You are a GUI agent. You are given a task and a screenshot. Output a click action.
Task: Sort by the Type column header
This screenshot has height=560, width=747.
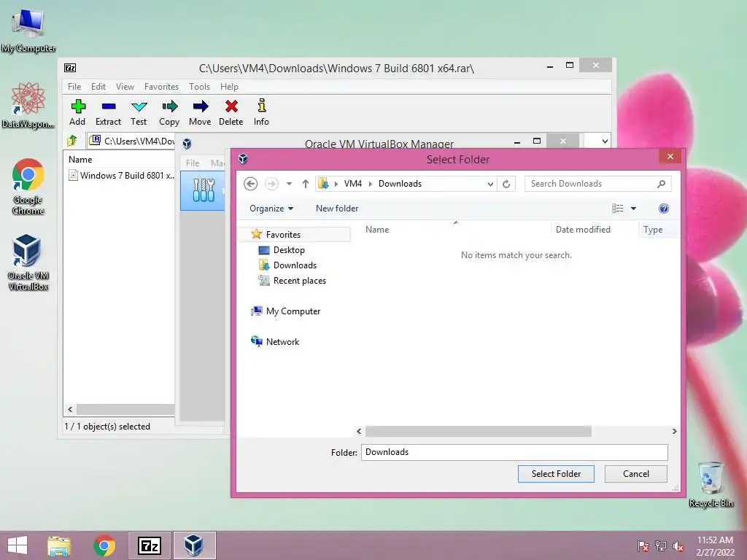659,230
